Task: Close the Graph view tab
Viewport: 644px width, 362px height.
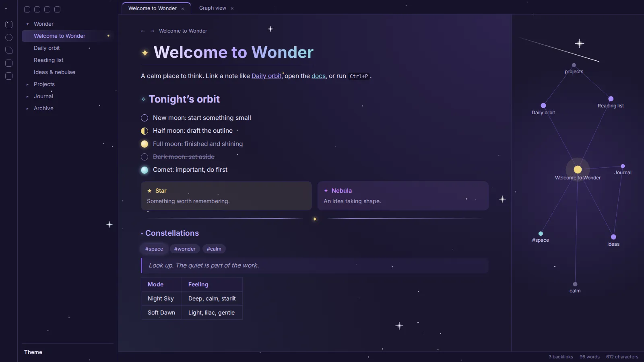Action: tap(232, 8)
